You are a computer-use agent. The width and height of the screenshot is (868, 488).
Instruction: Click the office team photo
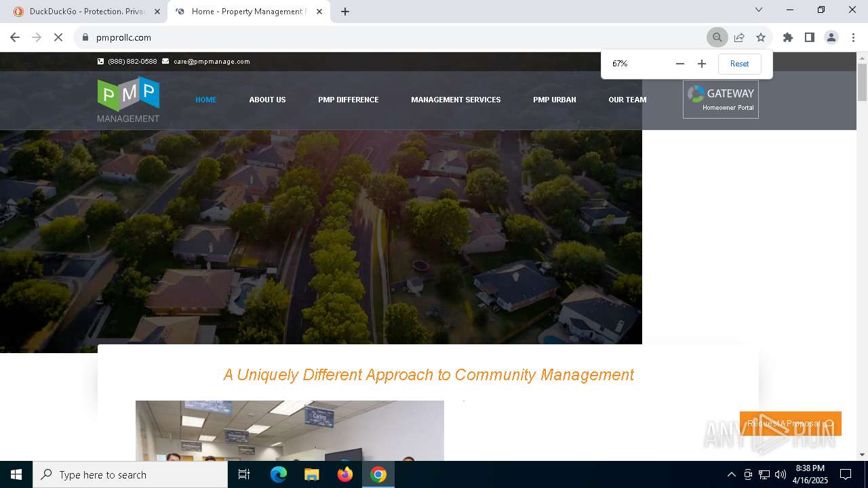tap(290, 431)
